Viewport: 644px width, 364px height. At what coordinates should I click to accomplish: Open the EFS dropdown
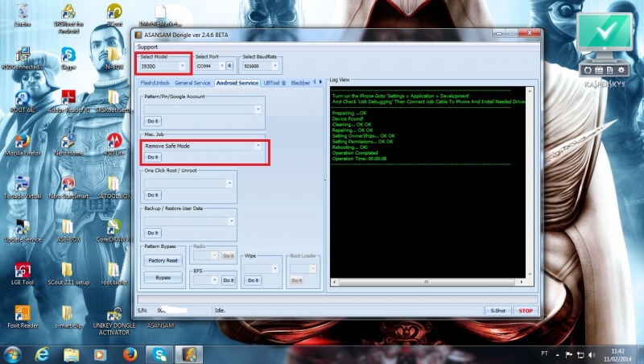click(214, 280)
